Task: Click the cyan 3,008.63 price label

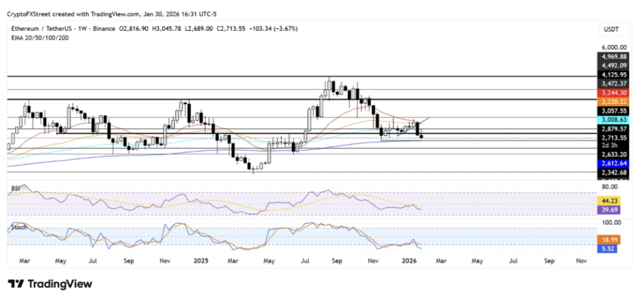Action: tap(609, 118)
